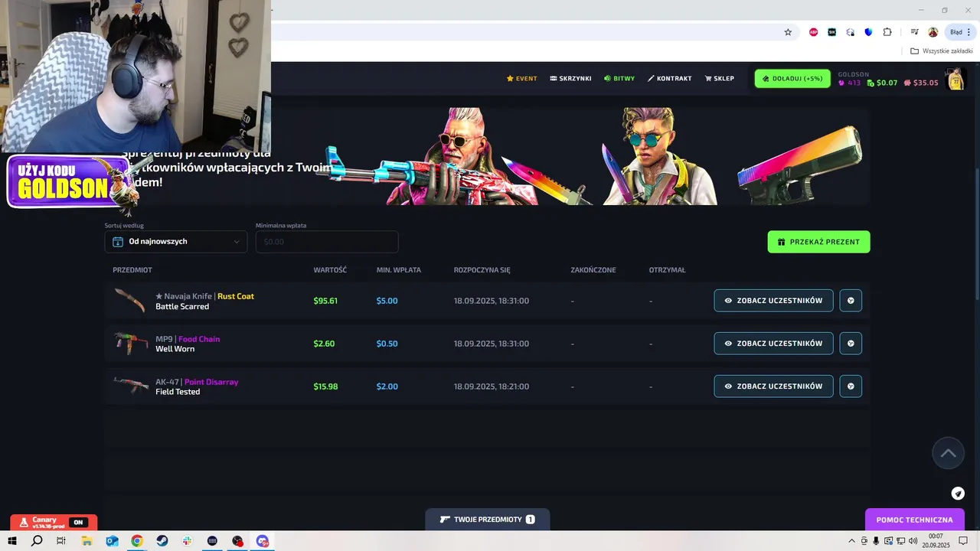The height and width of the screenshot is (551, 980).
Task: Open the BITWY menu item
Action: click(x=619, y=78)
